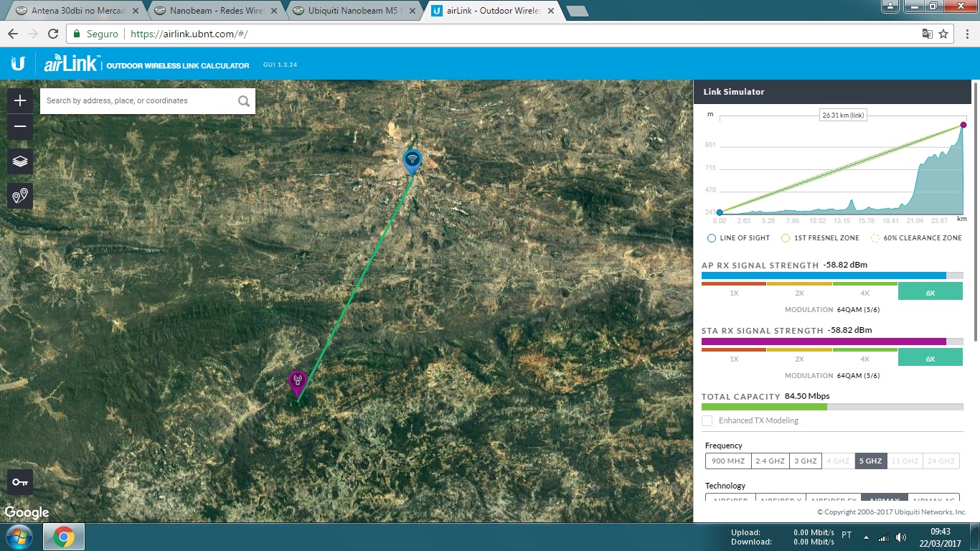Image resolution: width=980 pixels, height=551 pixels.
Task: Click the green secure padlock icon
Action: [77, 34]
